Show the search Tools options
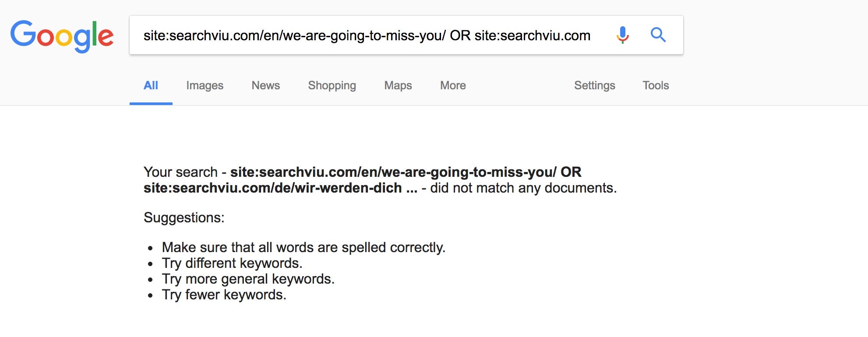Viewport: 868px width, 337px height. [x=656, y=85]
